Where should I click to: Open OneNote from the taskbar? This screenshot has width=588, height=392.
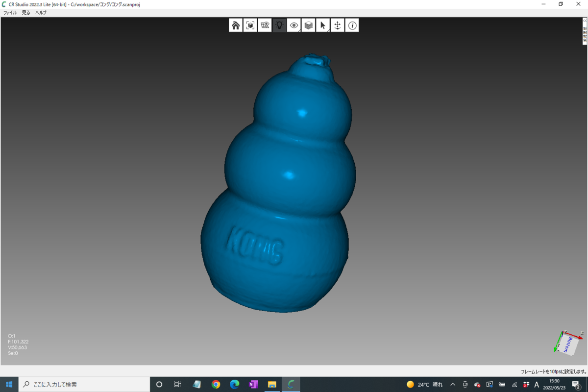253,385
